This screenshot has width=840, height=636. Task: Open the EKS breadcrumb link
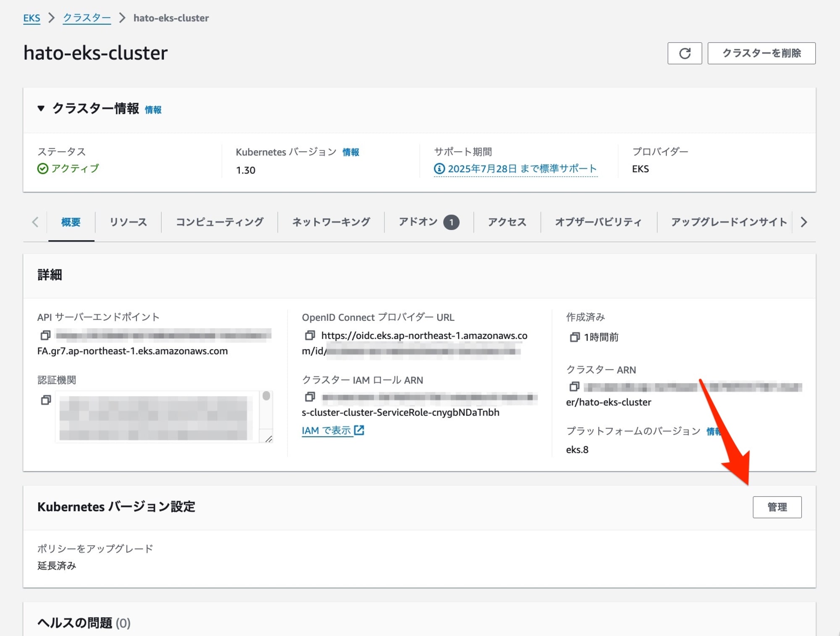click(31, 18)
